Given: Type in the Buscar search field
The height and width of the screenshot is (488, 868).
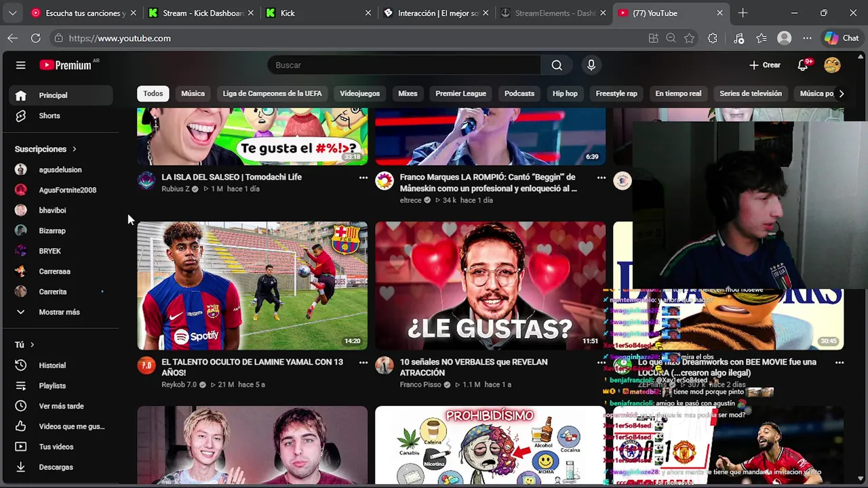Looking at the screenshot, I should click(404, 65).
